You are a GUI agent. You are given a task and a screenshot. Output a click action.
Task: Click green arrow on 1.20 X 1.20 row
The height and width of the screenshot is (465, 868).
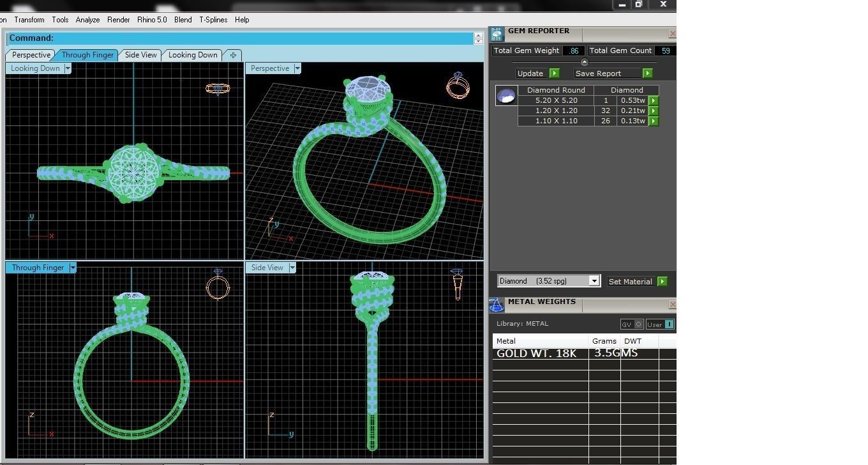(x=653, y=111)
